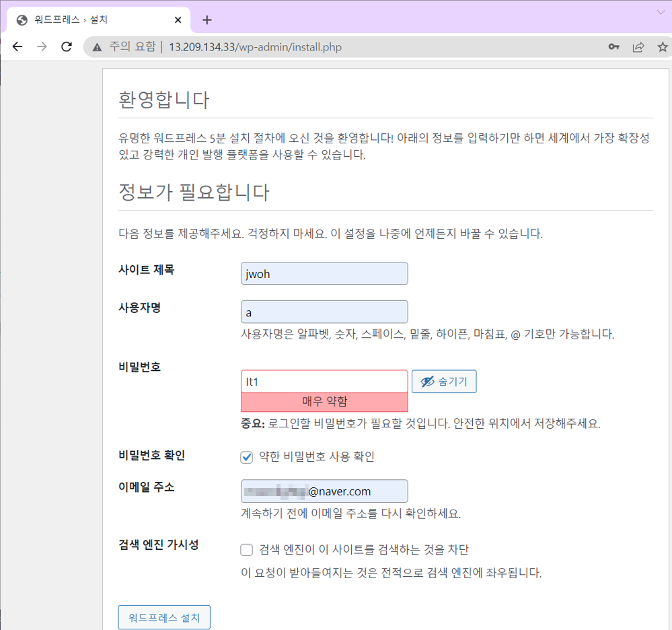Click text 계속하기 전에 이메일 주소를 다시 확인하세요
The width and height of the screenshot is (672, 630).
click(351, 514)
